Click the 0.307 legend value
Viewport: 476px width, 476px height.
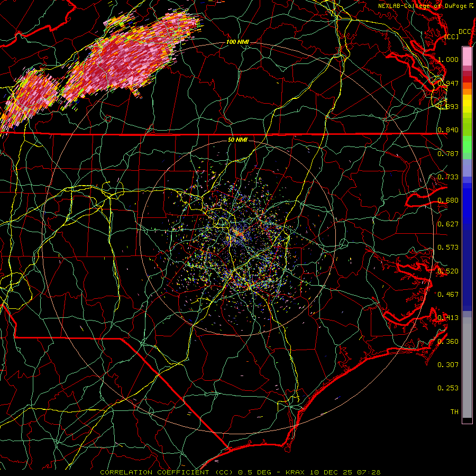448,364
